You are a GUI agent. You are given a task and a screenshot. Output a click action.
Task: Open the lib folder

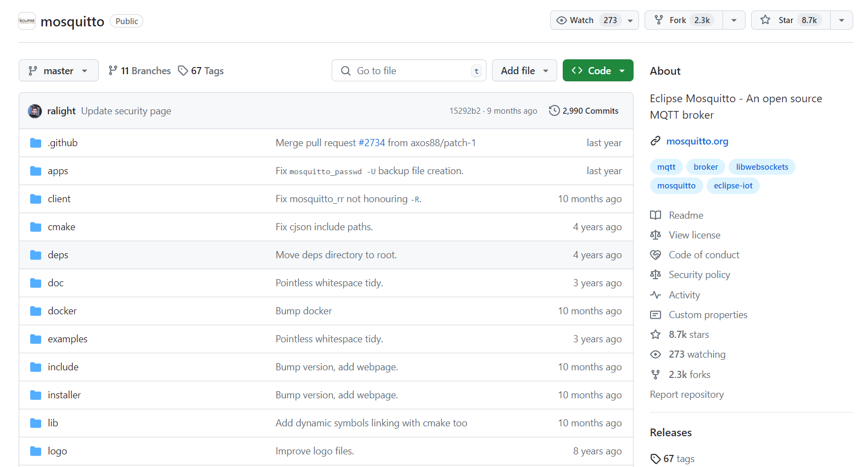[x=53, y=423]
